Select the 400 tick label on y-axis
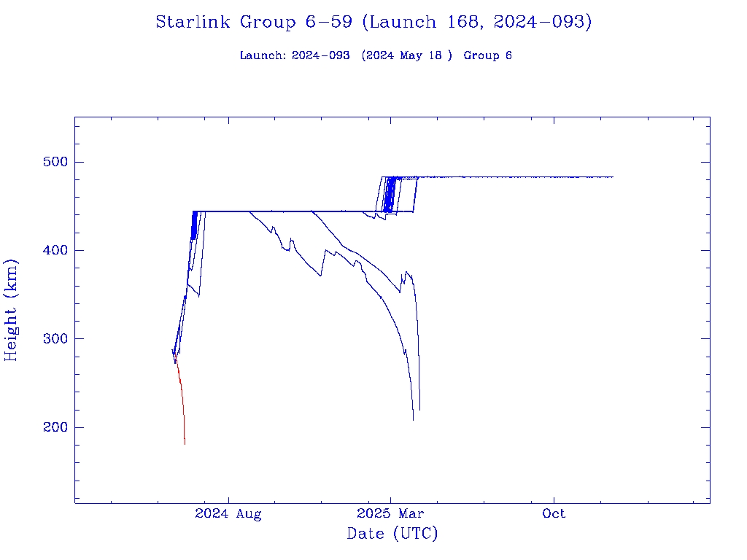Image resolution: width=747 pixels, height=560 pixels. (x=52, y=250)
